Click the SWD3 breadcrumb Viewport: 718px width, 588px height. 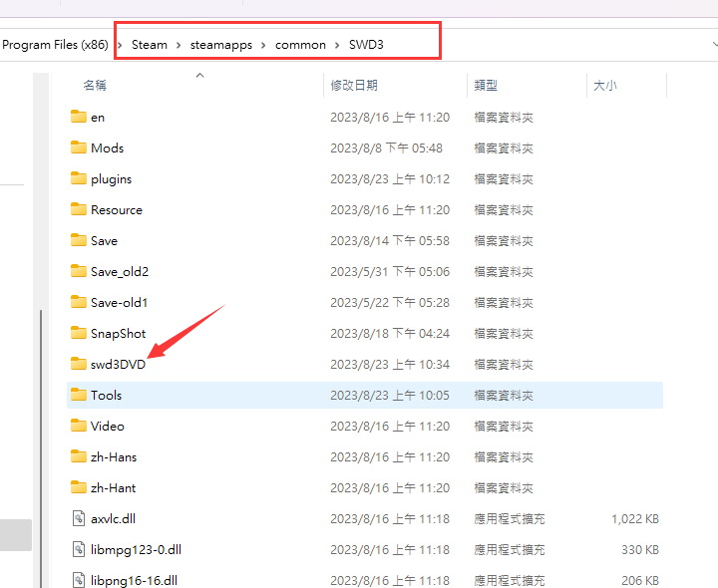coord(366,45)
